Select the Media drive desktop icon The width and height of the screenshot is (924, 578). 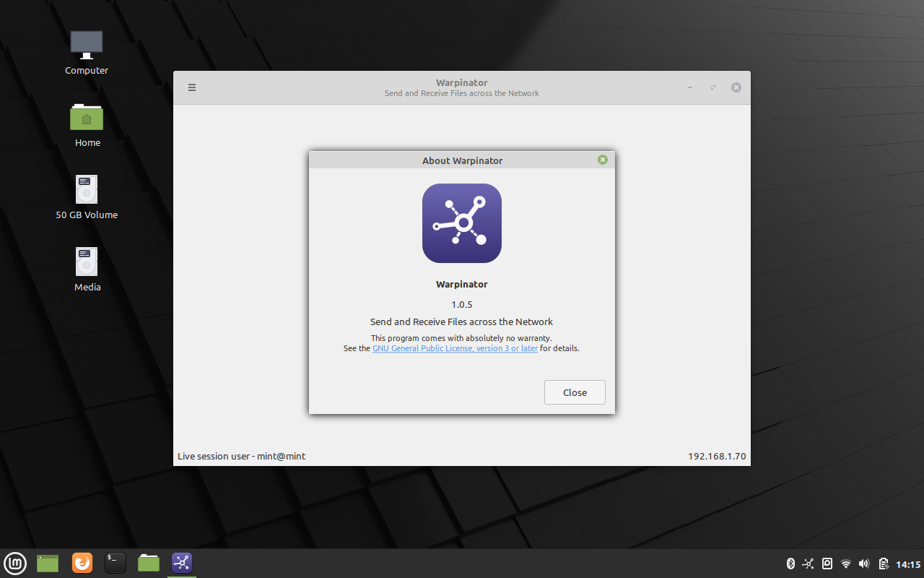87,269
